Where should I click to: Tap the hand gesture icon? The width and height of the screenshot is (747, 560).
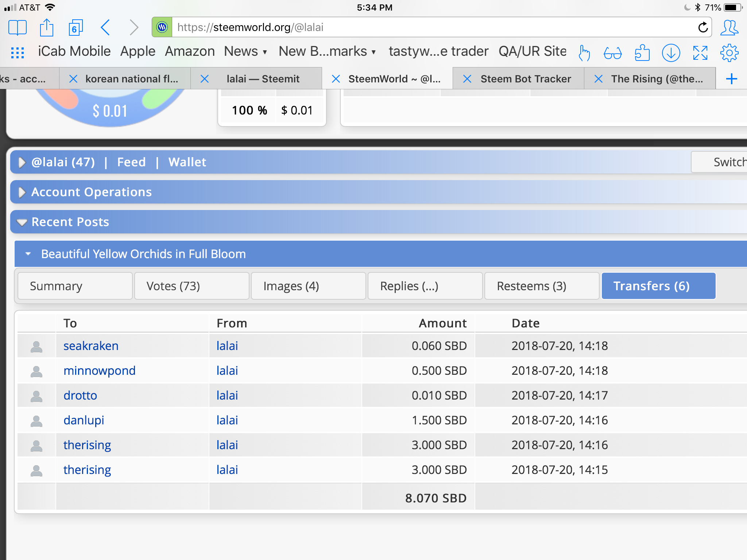pos(584,53)
